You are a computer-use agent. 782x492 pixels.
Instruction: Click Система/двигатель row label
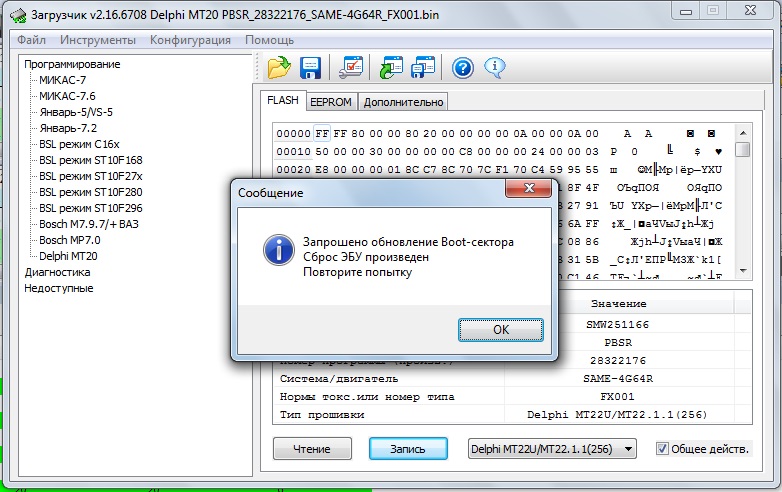click(339, 378)
